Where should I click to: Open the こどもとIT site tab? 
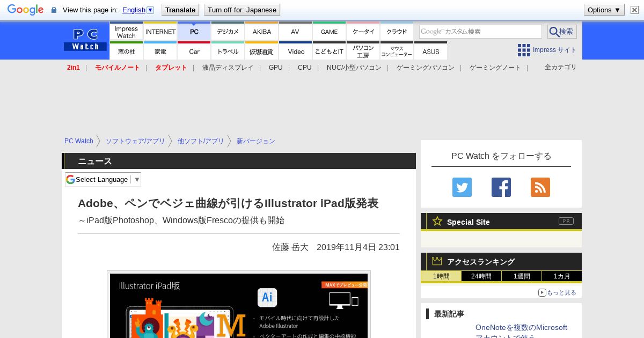(x=329, y=51)
